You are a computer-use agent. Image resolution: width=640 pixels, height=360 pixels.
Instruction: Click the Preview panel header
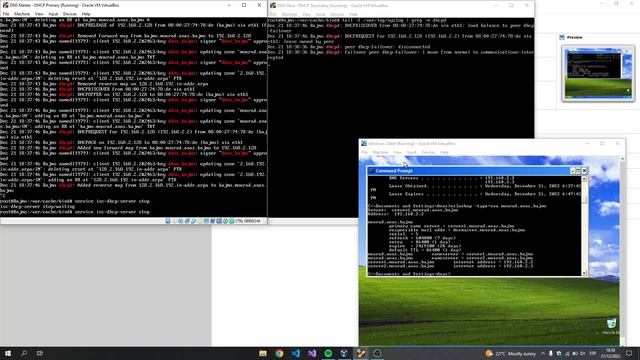click(x=575, y=37)
